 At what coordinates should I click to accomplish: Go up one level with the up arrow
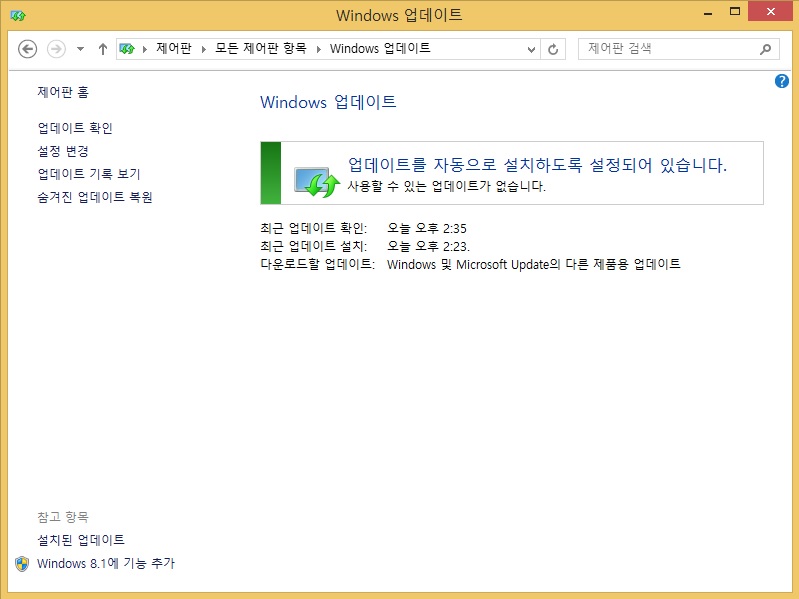point(103,49)
